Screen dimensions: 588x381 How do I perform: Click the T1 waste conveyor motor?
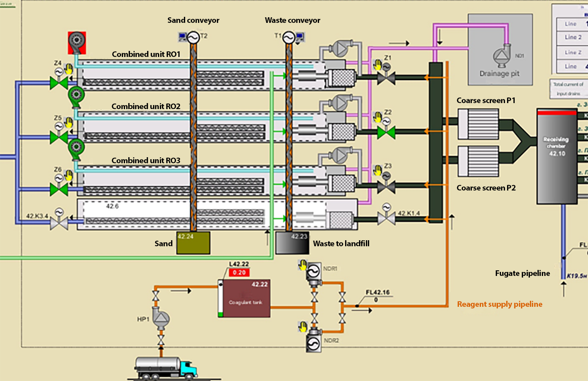[x=289, y=38]
